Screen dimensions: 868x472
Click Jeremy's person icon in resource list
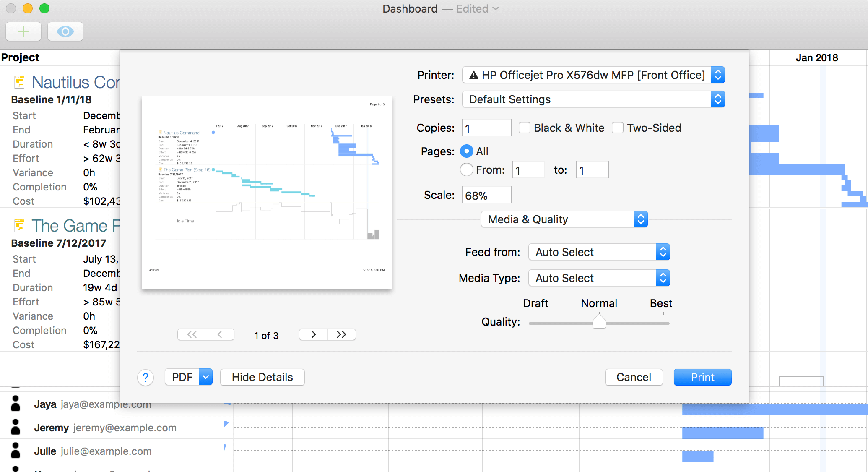point(16,427)
